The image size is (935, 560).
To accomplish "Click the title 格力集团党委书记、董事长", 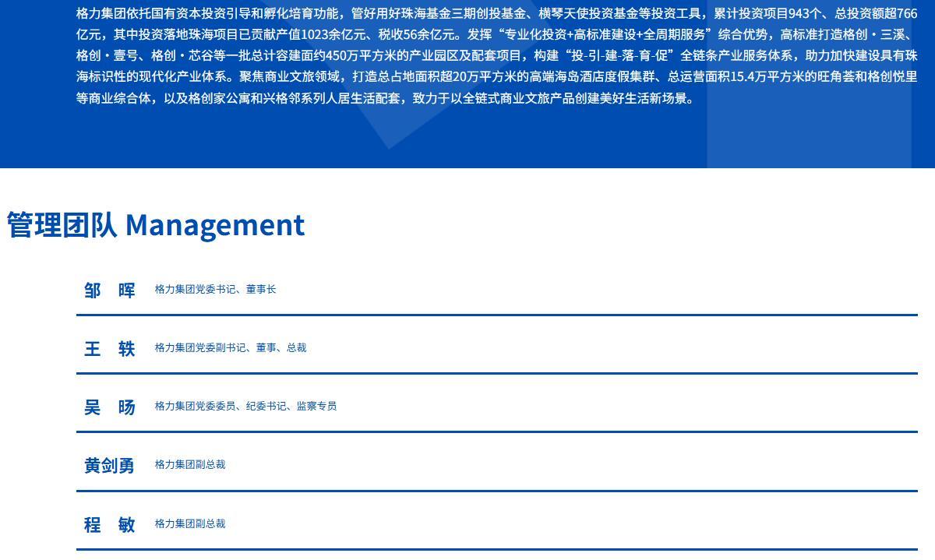I will (x=215, y=289).
